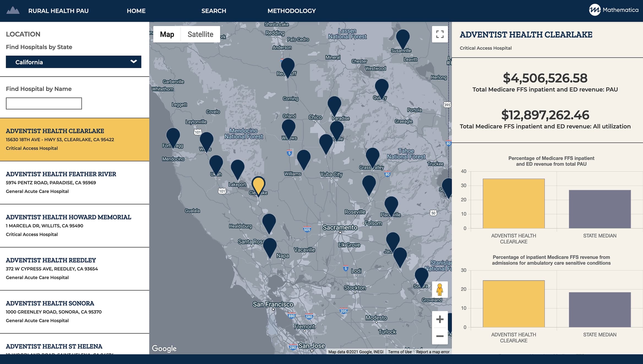643x364 pixels.
Task: Select the yellow Clearlake map marker
Action: (x=258, y=185)
